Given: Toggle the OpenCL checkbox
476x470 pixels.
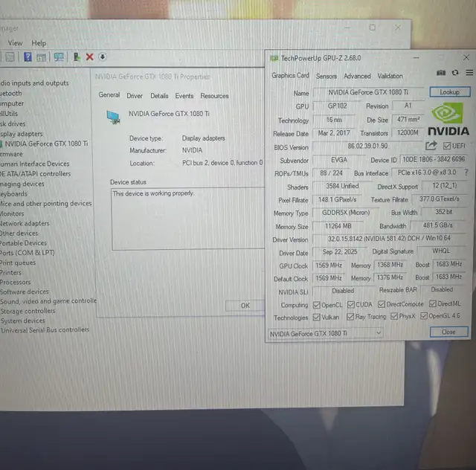Looking at the screenshot, I should (x=317, y=304).
